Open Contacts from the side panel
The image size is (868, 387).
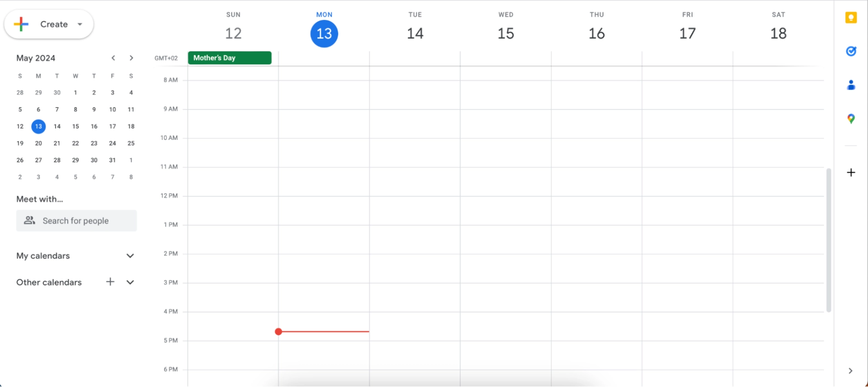point(851,85)
